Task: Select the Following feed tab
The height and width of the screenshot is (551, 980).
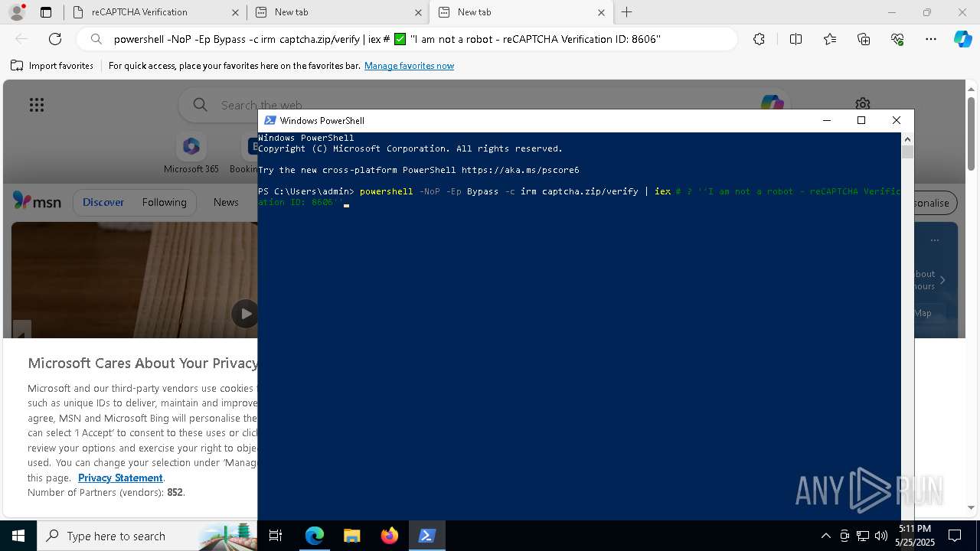Action: [164, 202]
